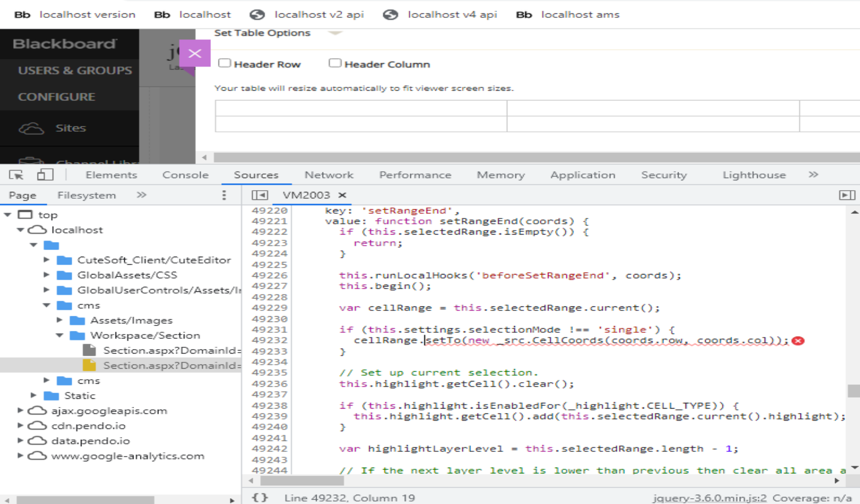860x504 pixels.
Task: Click the yellow Section.aspx file icon
Action: tap(89, 365)
